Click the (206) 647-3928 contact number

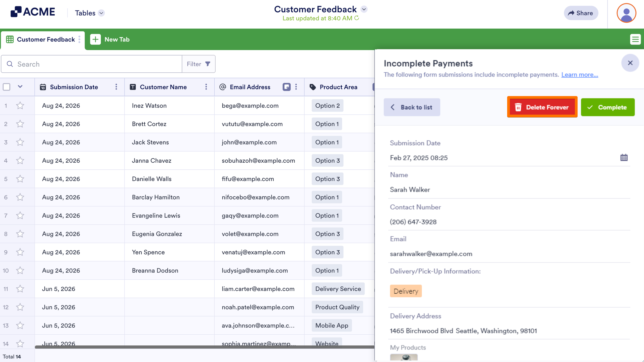(413, 222)
